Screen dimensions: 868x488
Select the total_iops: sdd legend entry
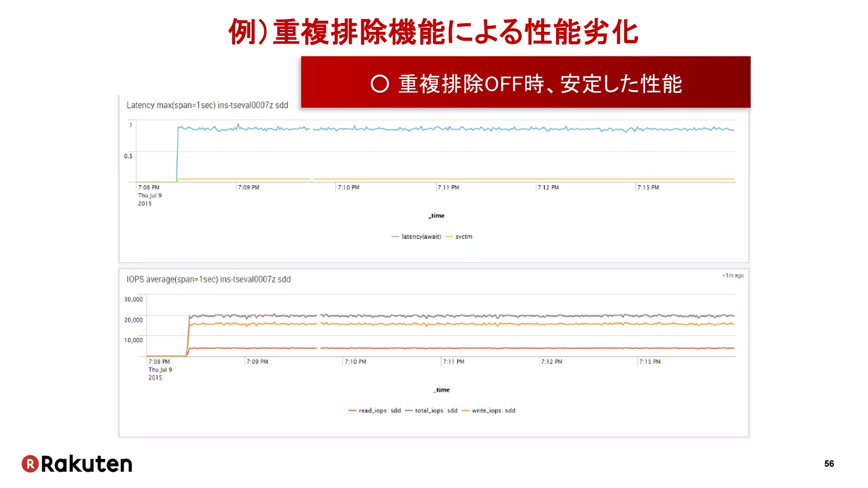431,410
